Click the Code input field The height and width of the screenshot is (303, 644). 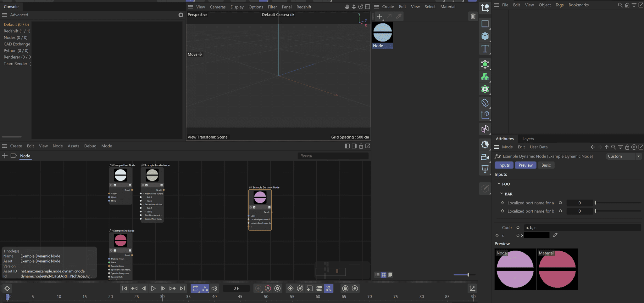pyautogui.click(x=582, y=227)
